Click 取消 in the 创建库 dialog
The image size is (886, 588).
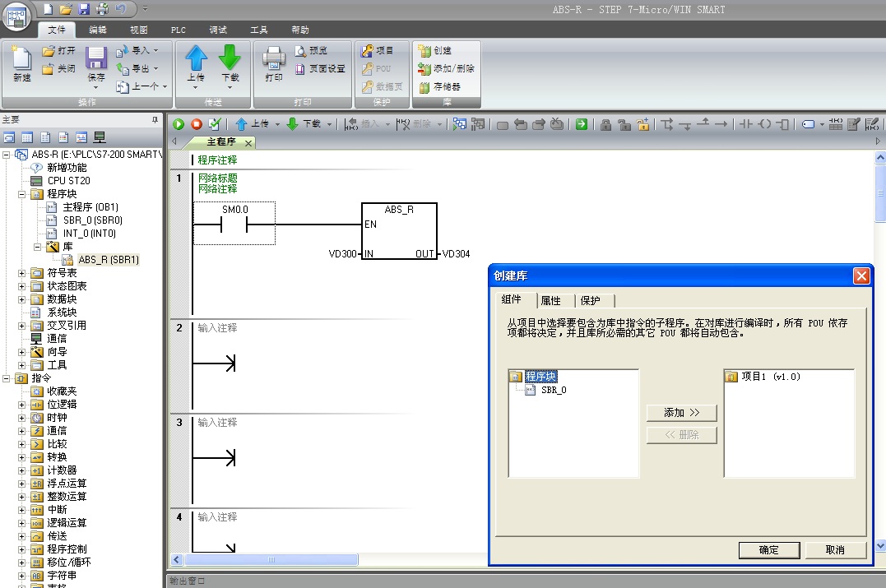click(x=835, y=550)
